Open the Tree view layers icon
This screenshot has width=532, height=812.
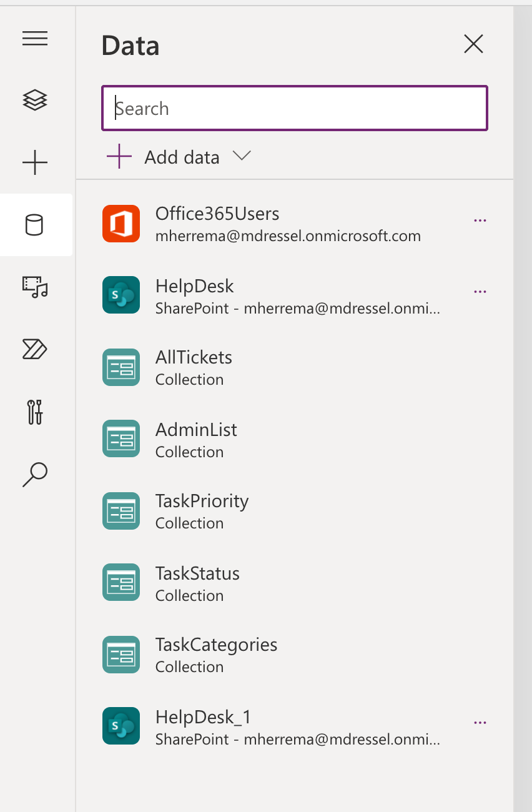coord(35,100)
